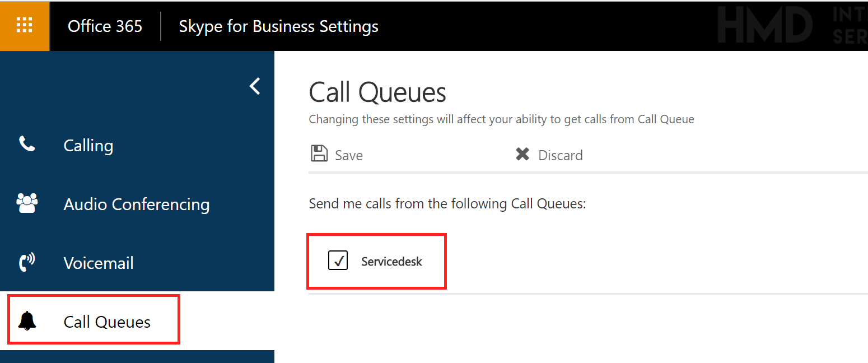Switch to the Voicemail section

click(99, 263)
